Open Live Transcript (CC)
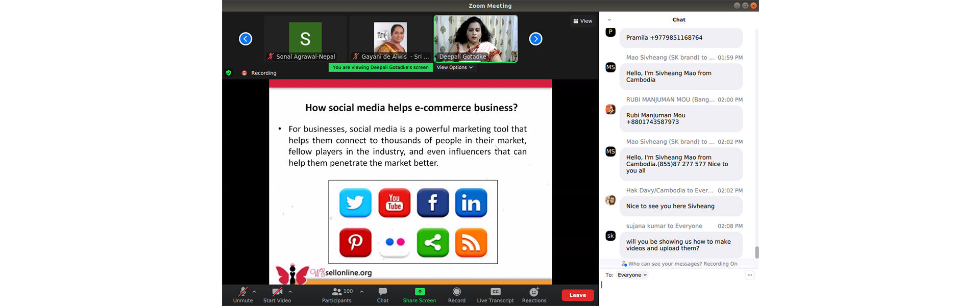This screenshot has height=306, width=980. 495,295
